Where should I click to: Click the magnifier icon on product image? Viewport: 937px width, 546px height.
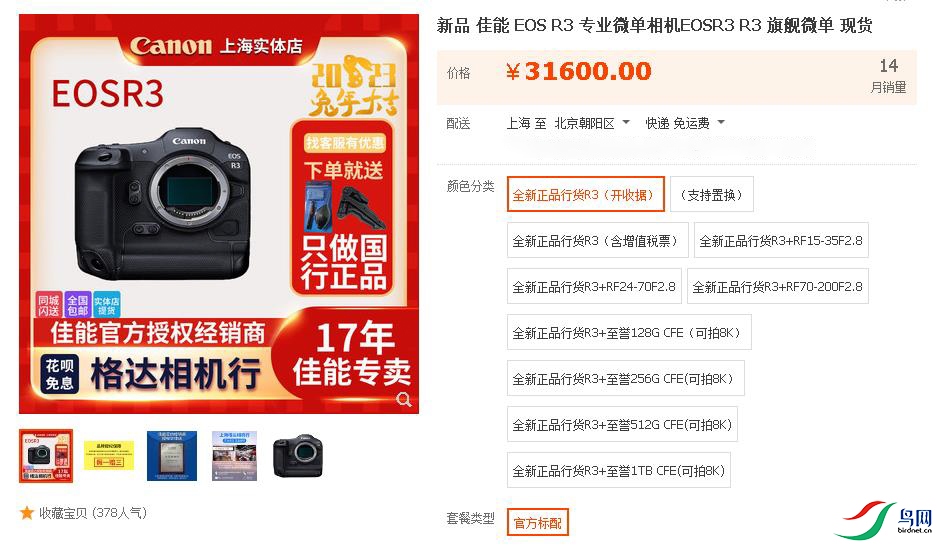click(404, 399)
